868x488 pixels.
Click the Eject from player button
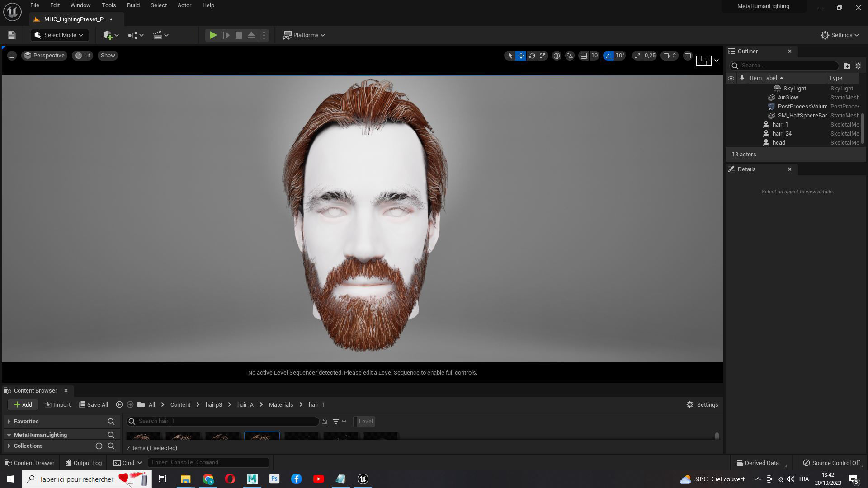[251, 35]
